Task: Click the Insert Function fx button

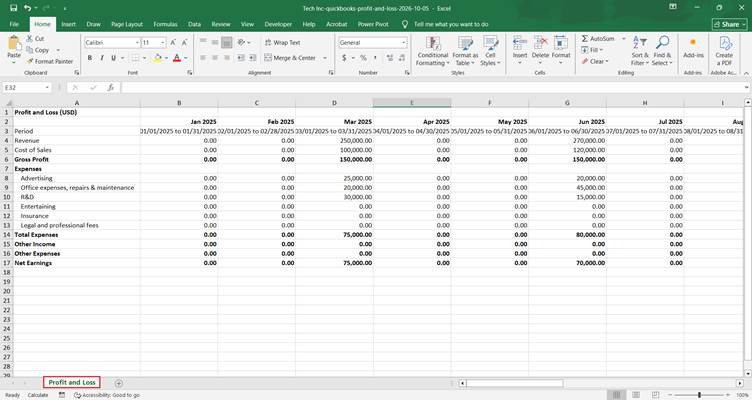Action: pyautogui.click(x=111, y=87)
